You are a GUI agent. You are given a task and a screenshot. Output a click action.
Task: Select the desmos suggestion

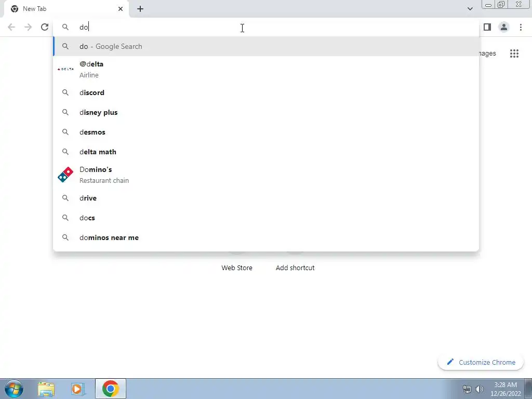[x=266, y=132]
